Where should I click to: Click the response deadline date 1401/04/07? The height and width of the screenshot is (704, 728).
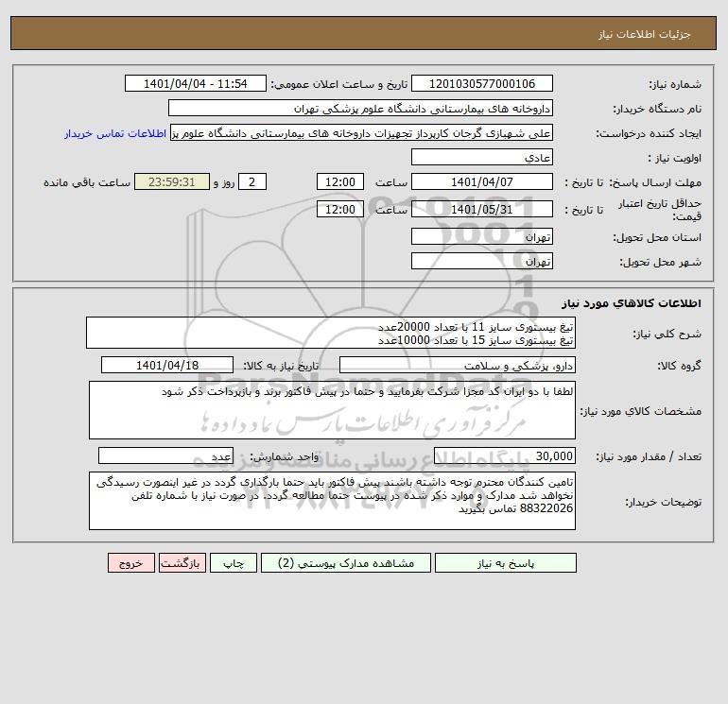point(482,182)
